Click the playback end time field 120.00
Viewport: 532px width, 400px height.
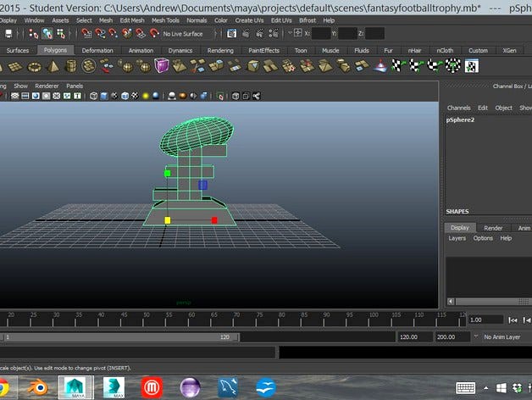413,336
